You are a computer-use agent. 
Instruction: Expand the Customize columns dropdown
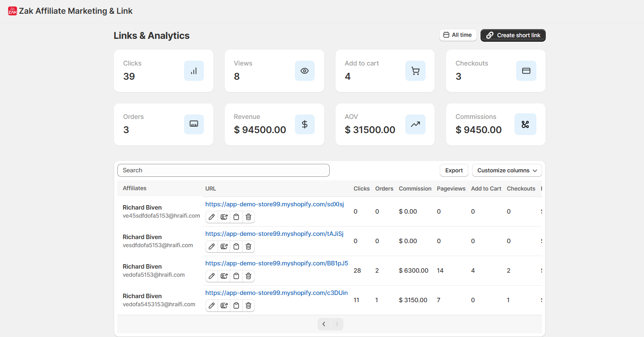[x=507, y=170]
